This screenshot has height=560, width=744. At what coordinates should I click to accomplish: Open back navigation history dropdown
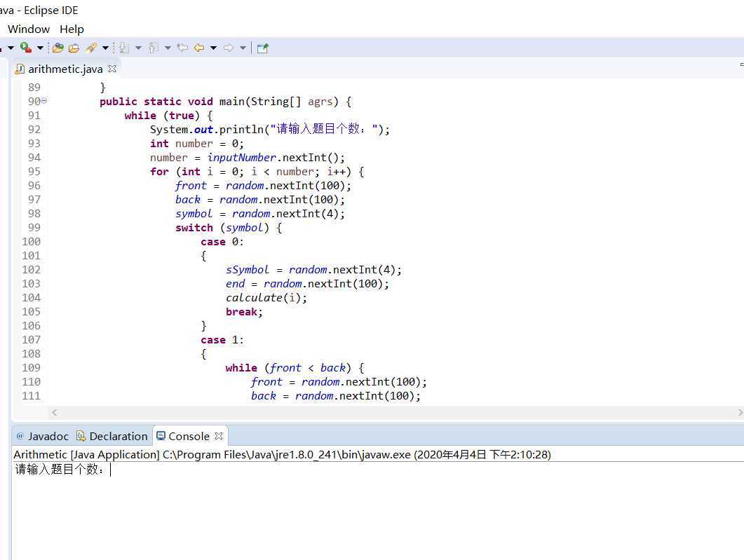click(x=213, y=48)
